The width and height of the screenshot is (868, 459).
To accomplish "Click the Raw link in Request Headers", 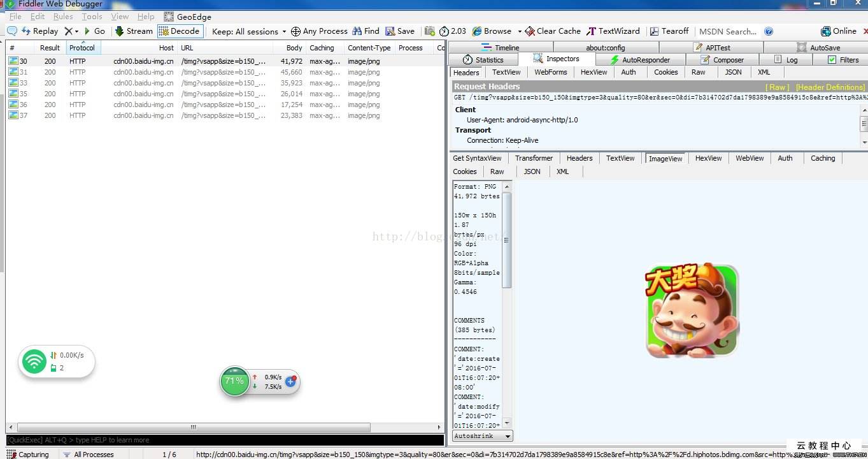I will click(777, 87).
